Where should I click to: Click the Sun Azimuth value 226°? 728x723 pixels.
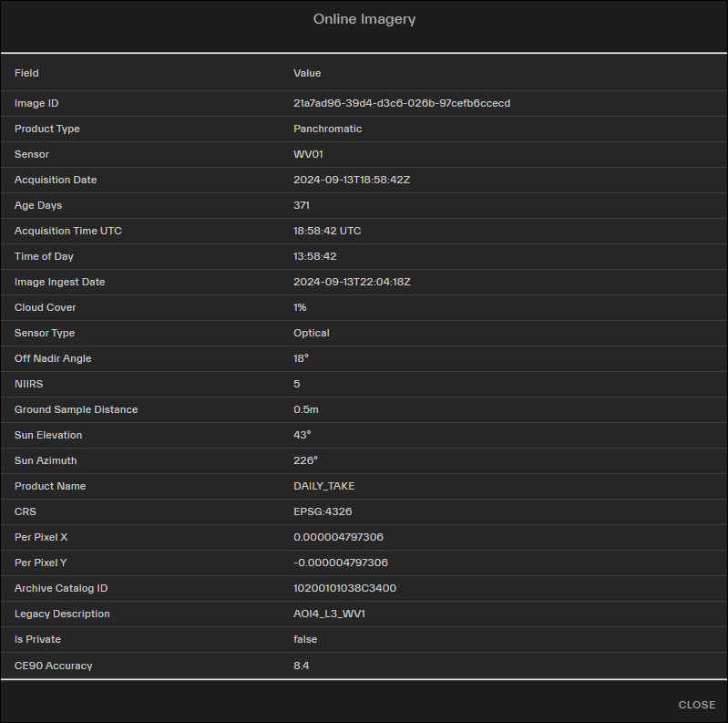pyautogui.click(x=305, y=460)
